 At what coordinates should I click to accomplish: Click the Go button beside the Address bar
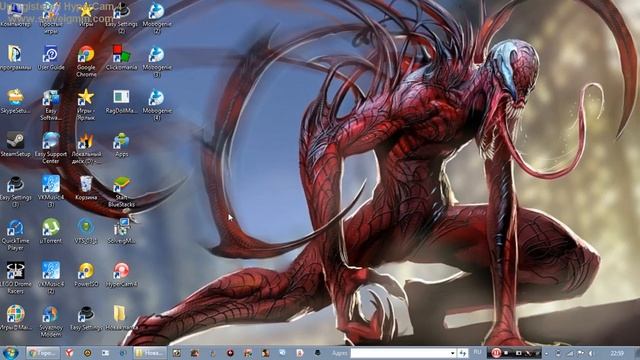pos(462,353)
